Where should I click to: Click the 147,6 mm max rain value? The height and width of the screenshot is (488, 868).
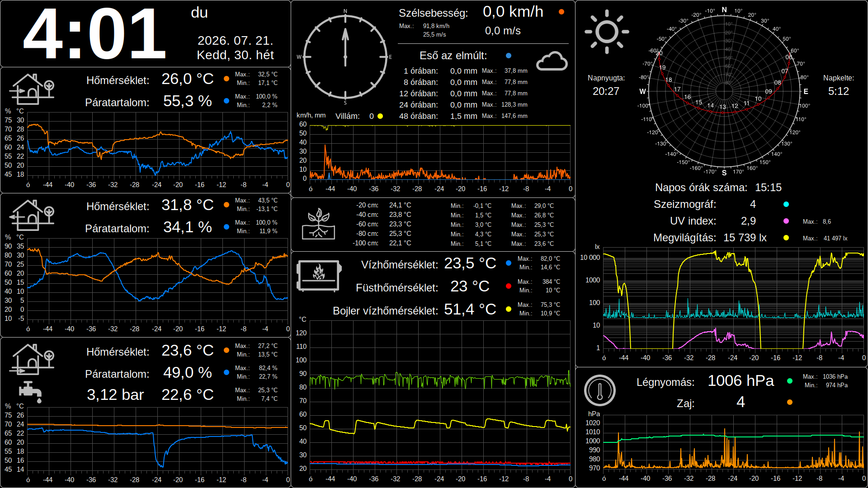(x=514, y=116)
